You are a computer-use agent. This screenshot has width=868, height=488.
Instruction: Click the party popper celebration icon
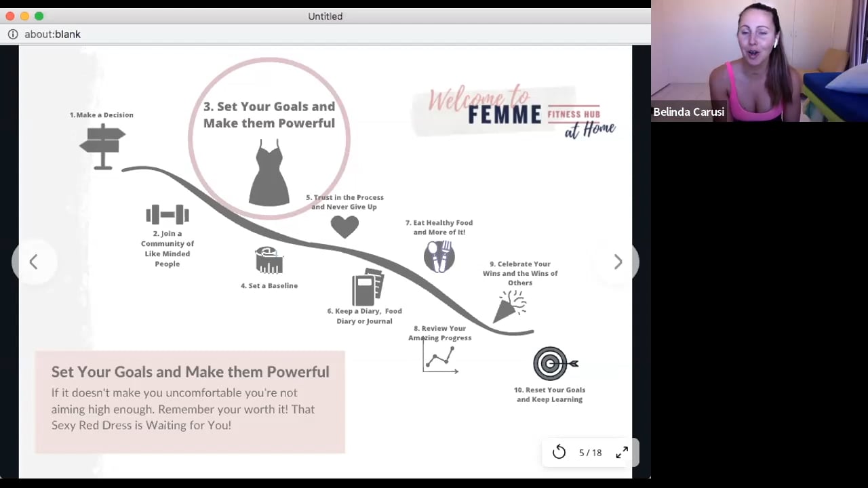pos(510,306)
